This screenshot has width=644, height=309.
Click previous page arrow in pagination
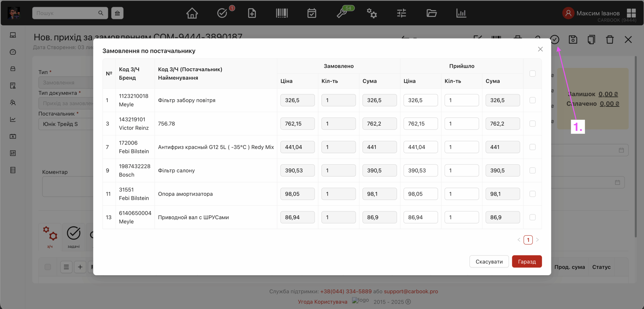pyautogui.click(x=519, y=240)
